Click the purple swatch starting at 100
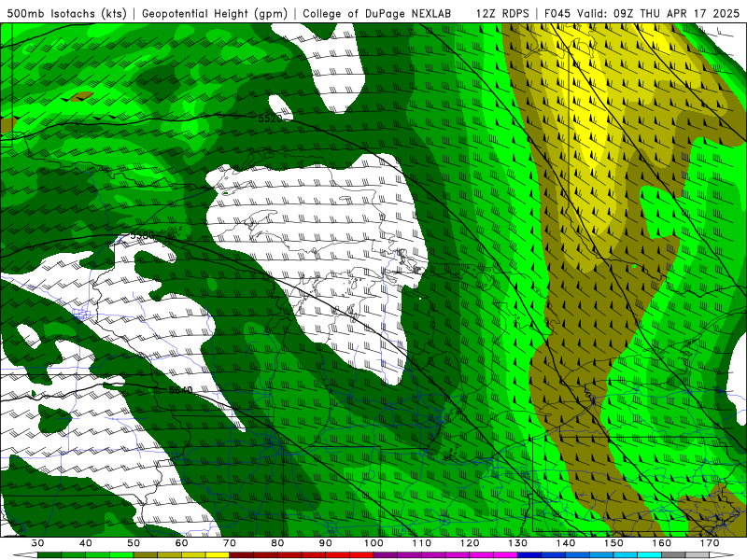This screenshot has height=560, width=747. [386, 555]
